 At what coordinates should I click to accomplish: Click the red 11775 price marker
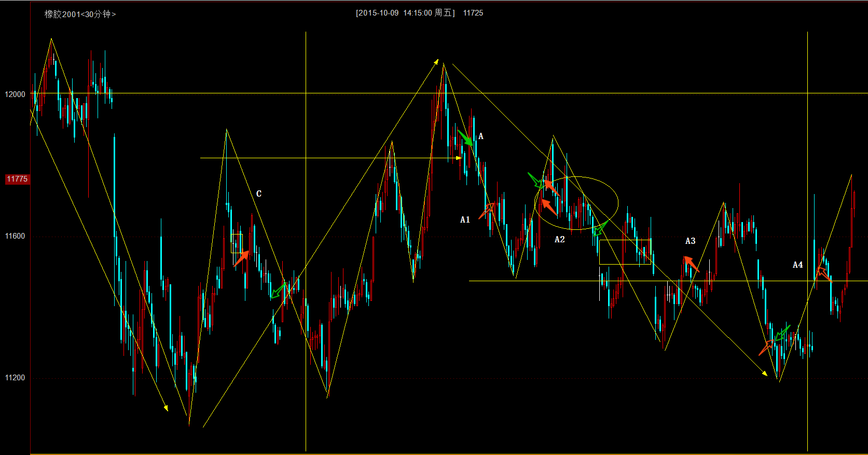click(17, 179)
